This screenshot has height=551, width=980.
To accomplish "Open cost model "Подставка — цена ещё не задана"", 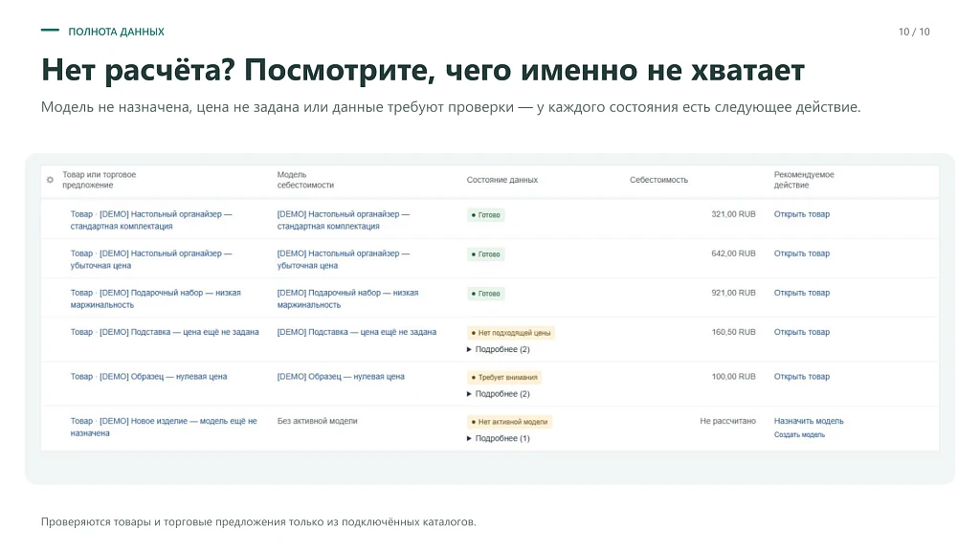I will 357,332.
